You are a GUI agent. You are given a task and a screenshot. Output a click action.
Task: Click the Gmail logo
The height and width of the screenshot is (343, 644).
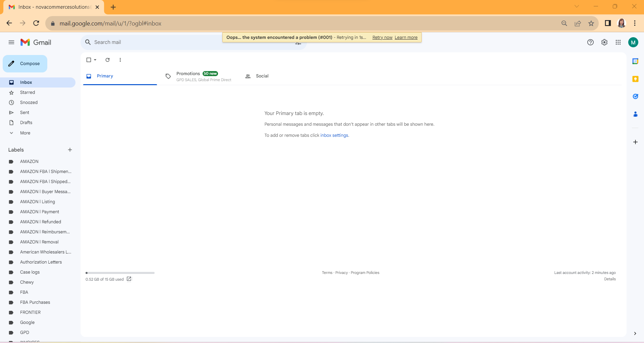point(36,42)
